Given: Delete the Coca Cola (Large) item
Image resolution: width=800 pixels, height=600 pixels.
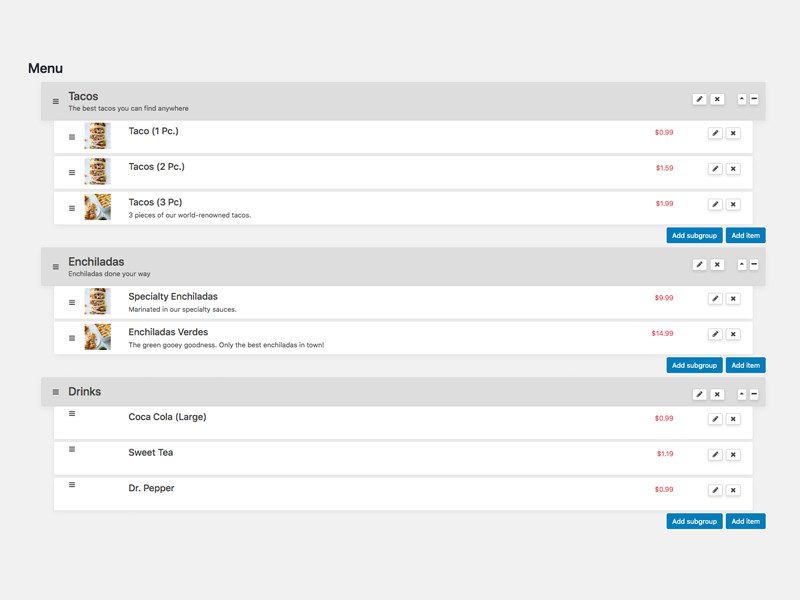Looking at the screenshot, I should pyautogui.click(x=733, y=419).
